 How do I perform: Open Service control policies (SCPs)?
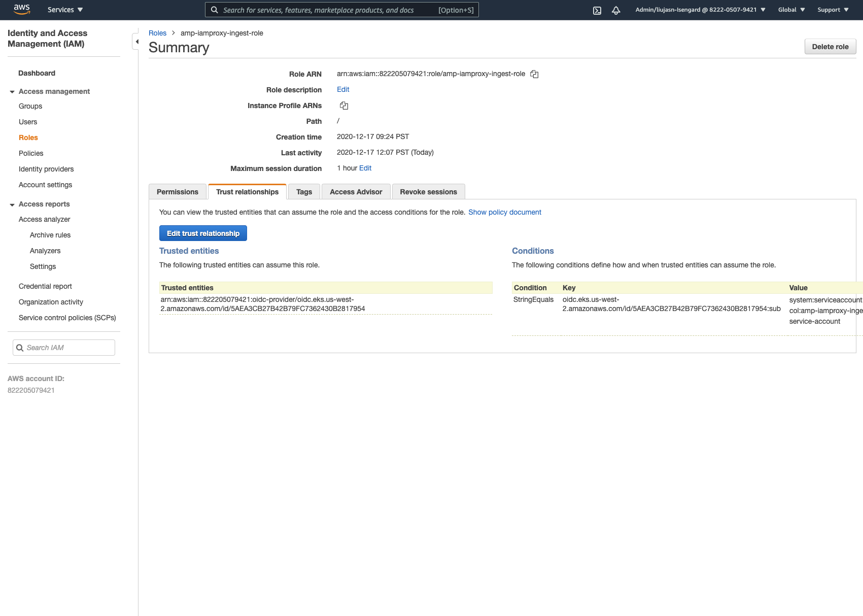tap(67, 318)
